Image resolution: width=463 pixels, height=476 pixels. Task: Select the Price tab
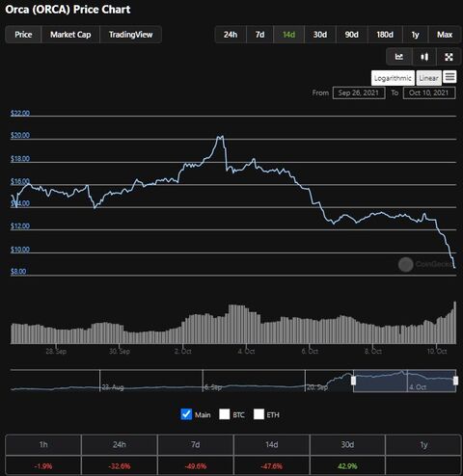click(23, 35)
